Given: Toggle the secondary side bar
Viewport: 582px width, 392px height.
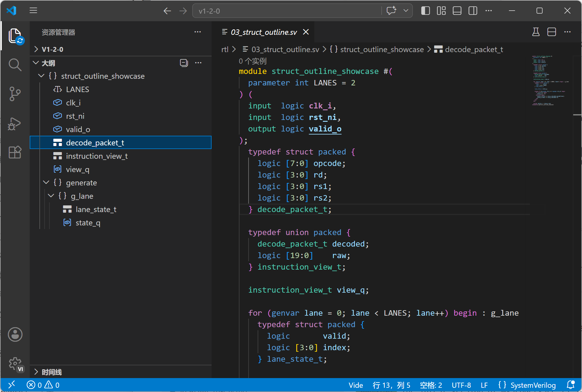Looking at the screenshot, I should pyautogui.click(x=473, y=11).
